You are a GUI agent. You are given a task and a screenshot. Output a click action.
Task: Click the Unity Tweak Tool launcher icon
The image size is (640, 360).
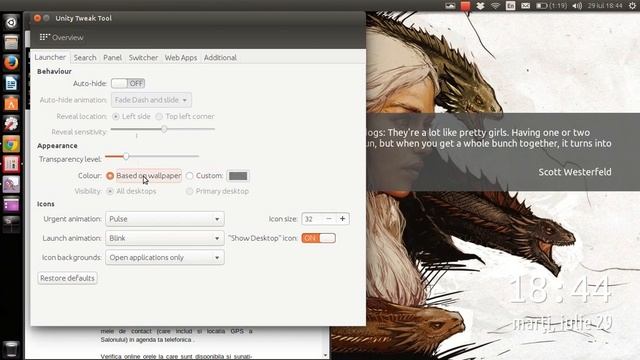[11, 164]
